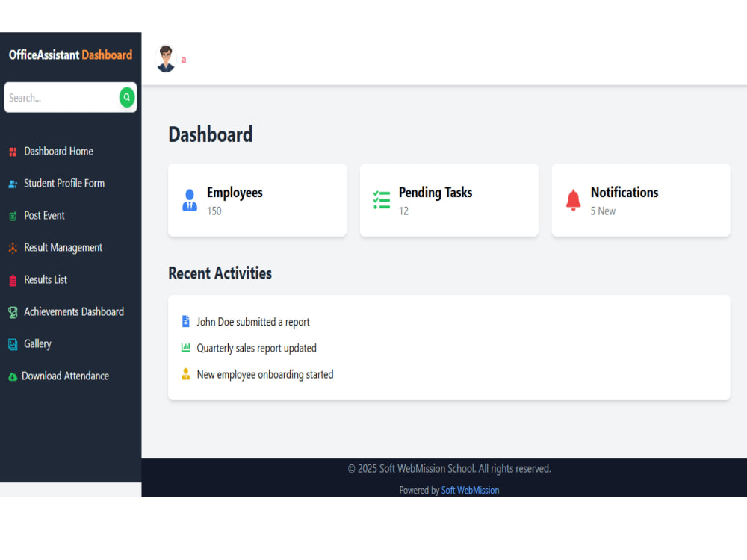Click the user avatar picture in header

pos(166,58)
